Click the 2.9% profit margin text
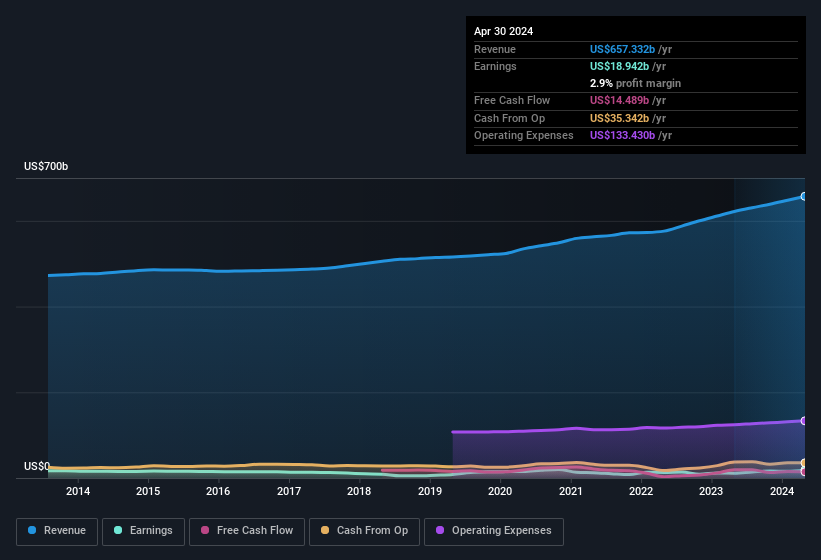The width and height of the screenshot is (821, 560). tap(636, 83)
